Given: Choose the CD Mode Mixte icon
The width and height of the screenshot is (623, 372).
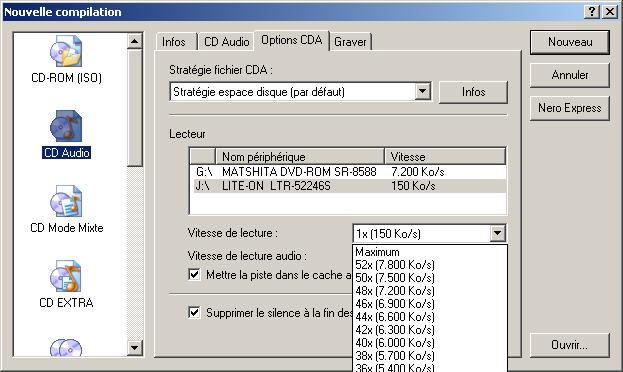Looking at the screenshot, I should pyautogui.click(x=66, y=201).
